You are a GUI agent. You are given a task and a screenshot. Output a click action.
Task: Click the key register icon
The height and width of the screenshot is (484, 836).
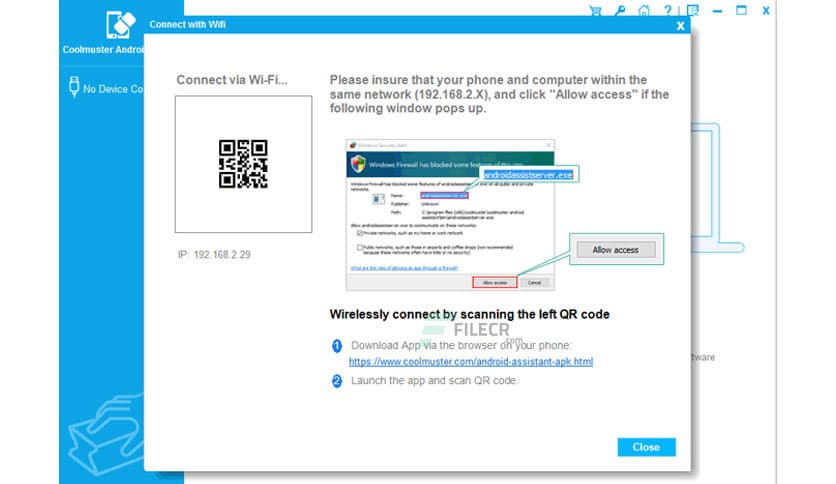tap(620, 11)
